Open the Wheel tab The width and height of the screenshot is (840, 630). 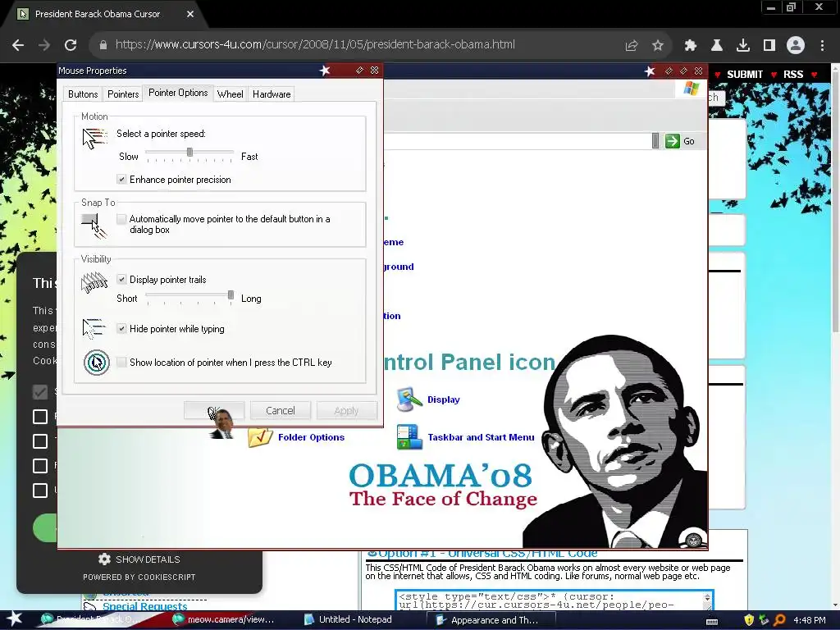[230, 94]
